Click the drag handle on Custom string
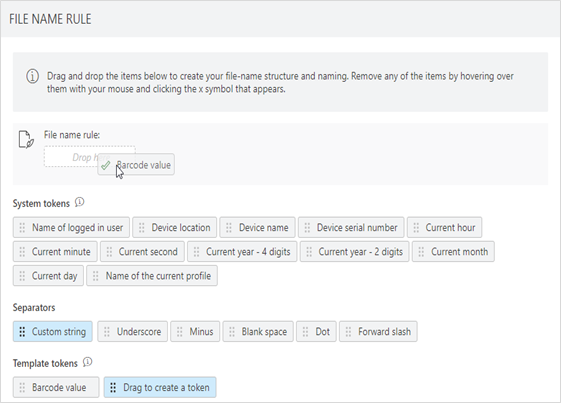561x403 pixels. pos(22,332)
